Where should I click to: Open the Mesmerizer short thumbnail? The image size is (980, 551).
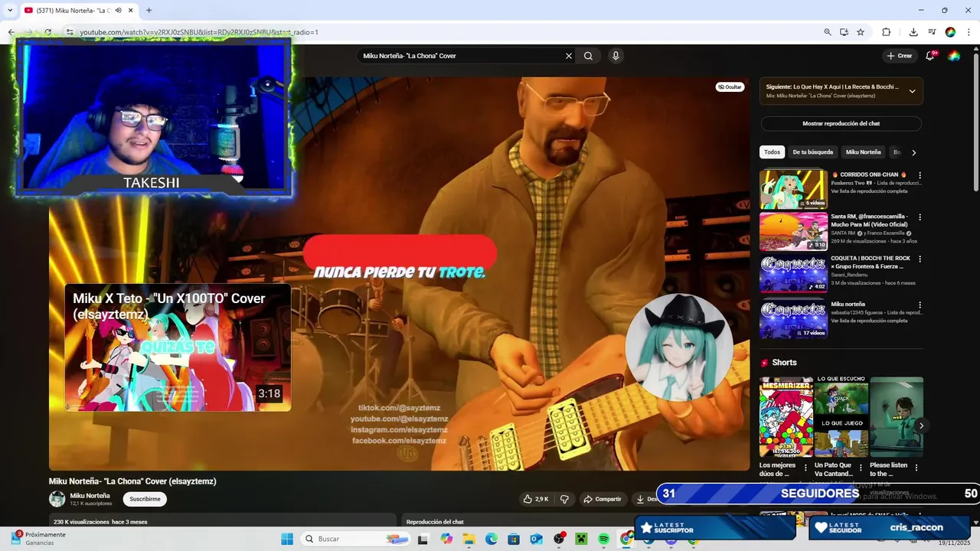click(x=786, y=416)
